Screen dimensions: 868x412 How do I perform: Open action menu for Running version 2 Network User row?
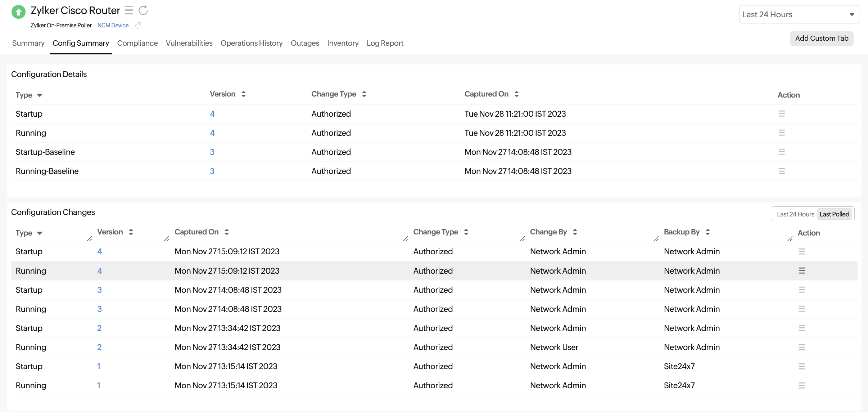click(802, 347)
